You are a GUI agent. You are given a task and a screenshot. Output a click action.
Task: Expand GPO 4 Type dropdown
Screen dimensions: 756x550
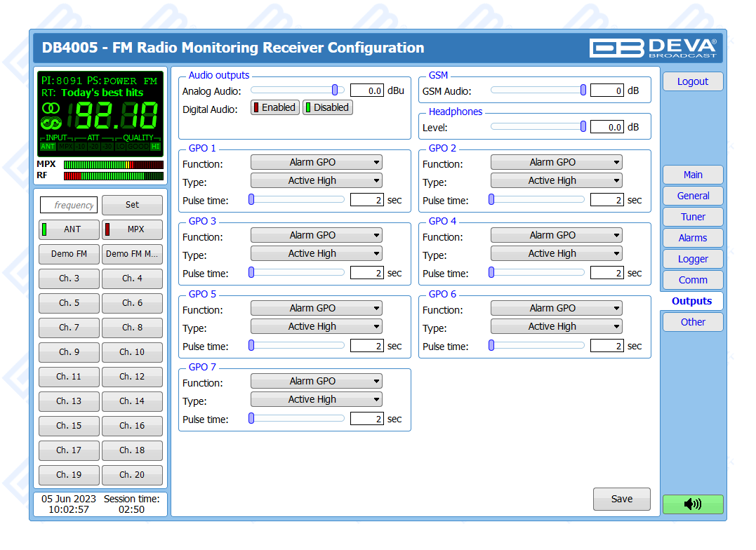click(556, 253)
